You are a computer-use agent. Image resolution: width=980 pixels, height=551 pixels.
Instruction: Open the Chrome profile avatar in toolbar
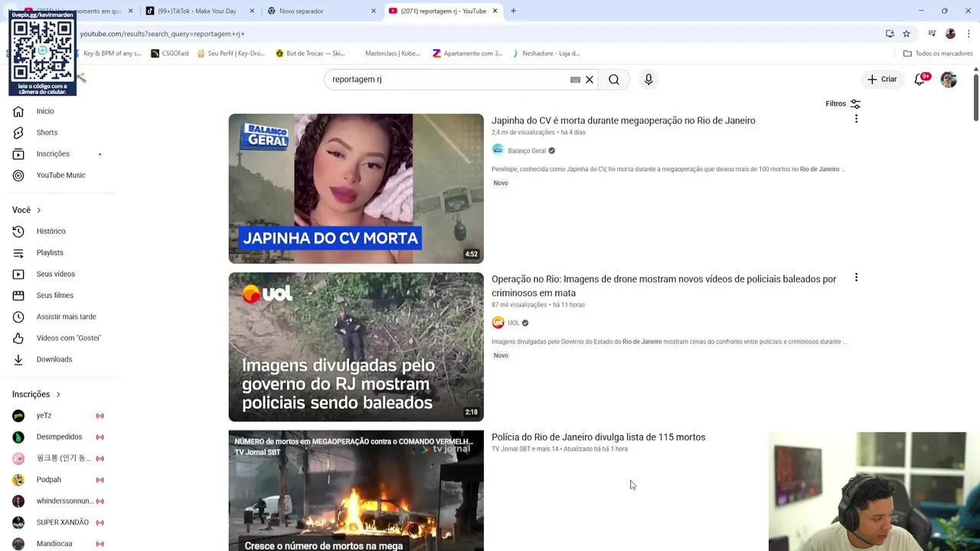point(950,34)
